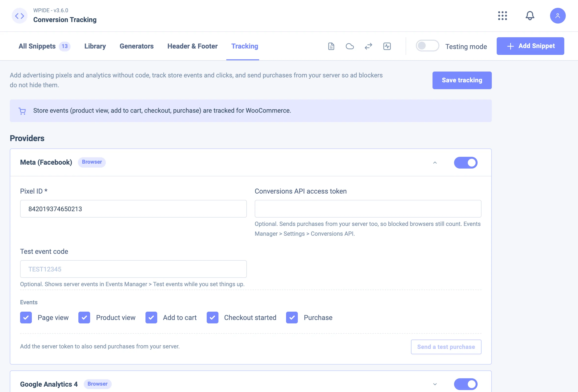Image resolution: width=578 pixels, height=392 pixels.
Task: Focus the Pixel ID input field
Action: pyautogui.click(x=133, y=209)
